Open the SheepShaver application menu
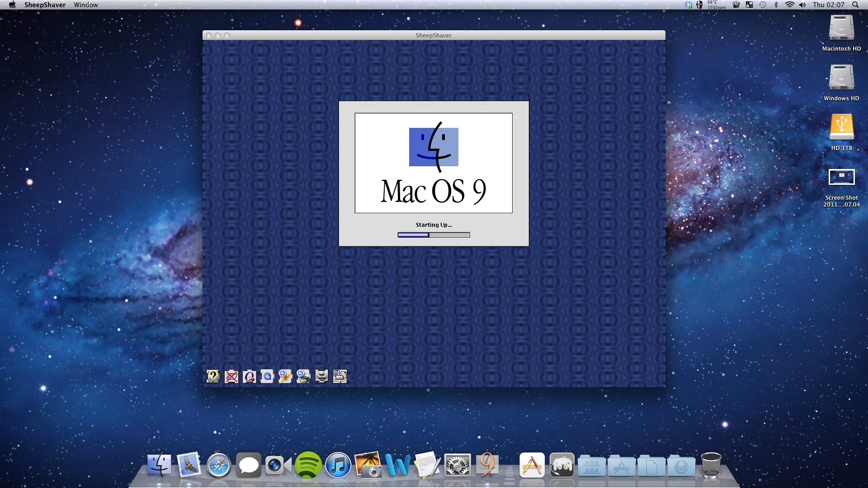Image resolution: width=868 pixels, height=488 pixels. click(x=45, y=5)
